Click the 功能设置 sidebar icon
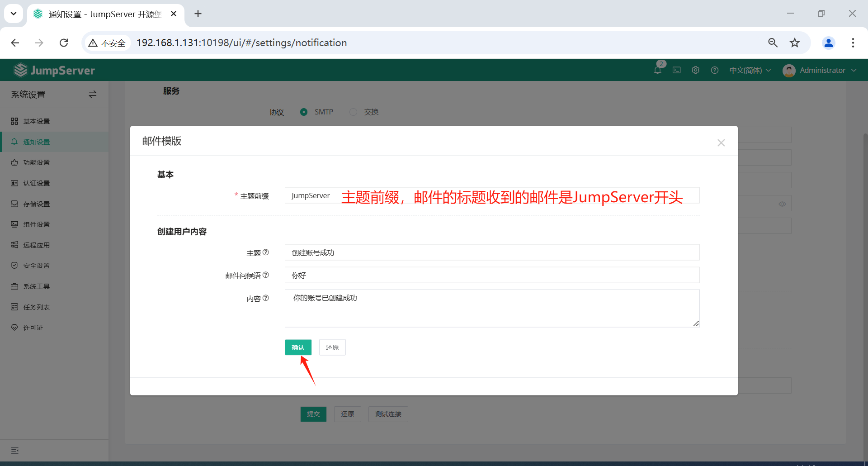 (14, 162)
